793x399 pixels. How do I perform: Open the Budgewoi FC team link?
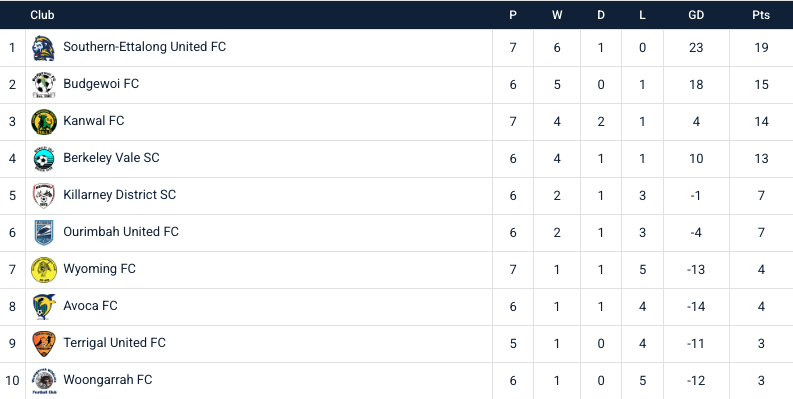101,84
